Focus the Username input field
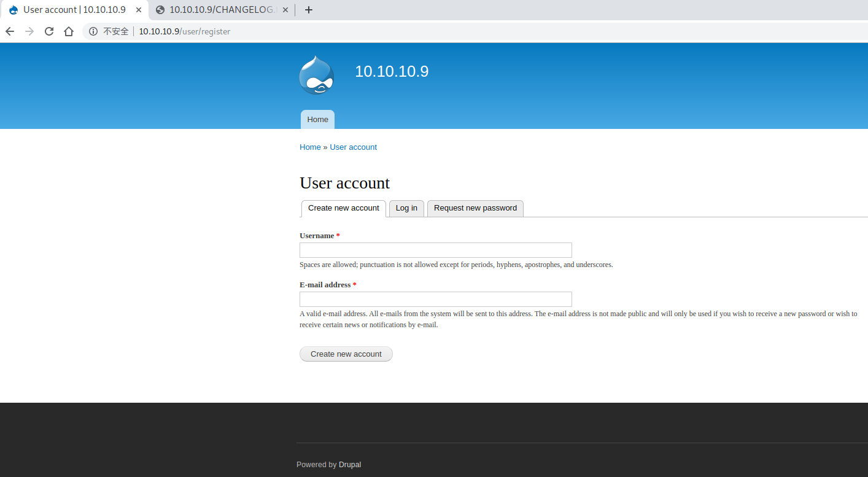The height and width of the screenshot is (477, 868). click(x=435, y=250)
